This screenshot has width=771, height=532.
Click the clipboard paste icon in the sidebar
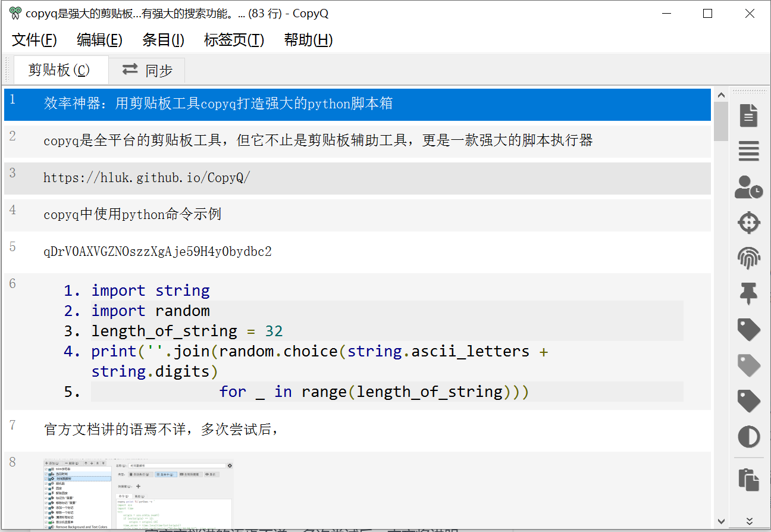(x=748, y=480)
